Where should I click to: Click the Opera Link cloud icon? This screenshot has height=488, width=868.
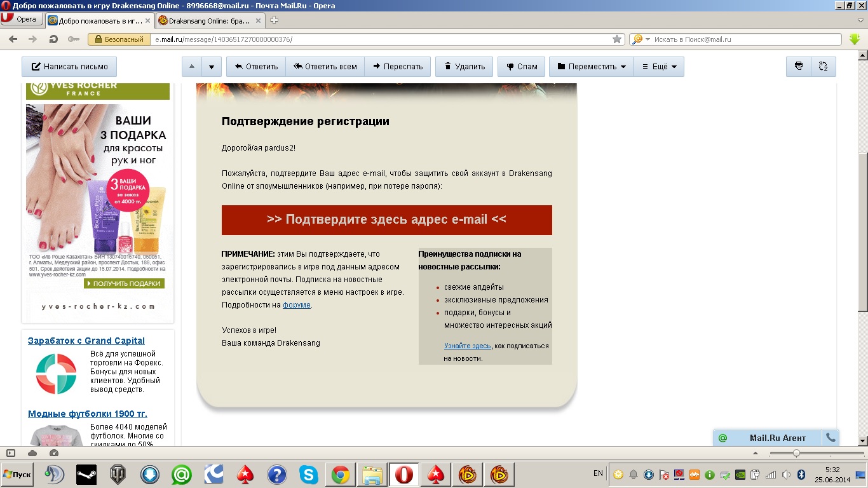pyautogui.click(x=32, y=453)
